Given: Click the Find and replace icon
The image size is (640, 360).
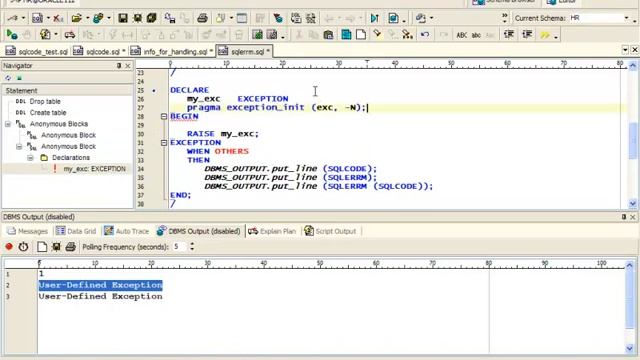Looking at the screenshot, I should [407, 35].
